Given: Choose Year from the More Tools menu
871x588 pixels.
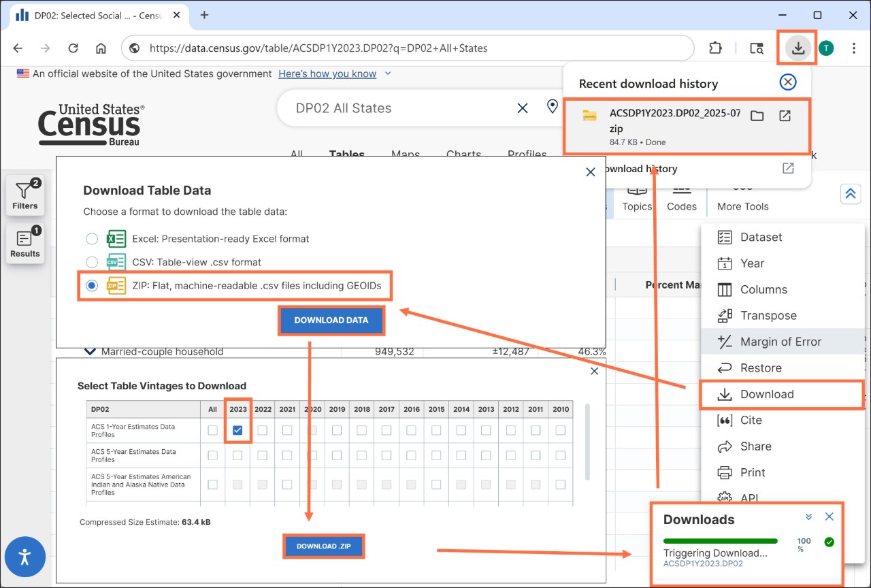Looking at the screenshot, I should tap(783, 263).
